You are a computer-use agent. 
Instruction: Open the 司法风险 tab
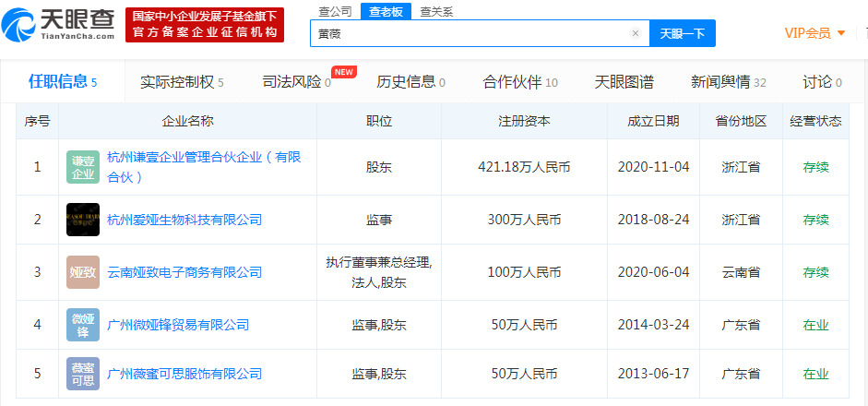pos(297,82)
